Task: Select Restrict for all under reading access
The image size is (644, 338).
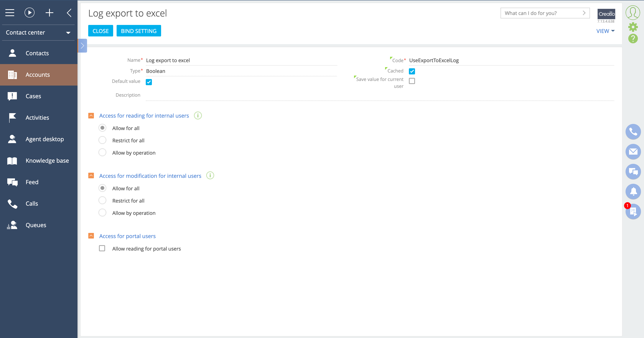Action: click(102, 140)
